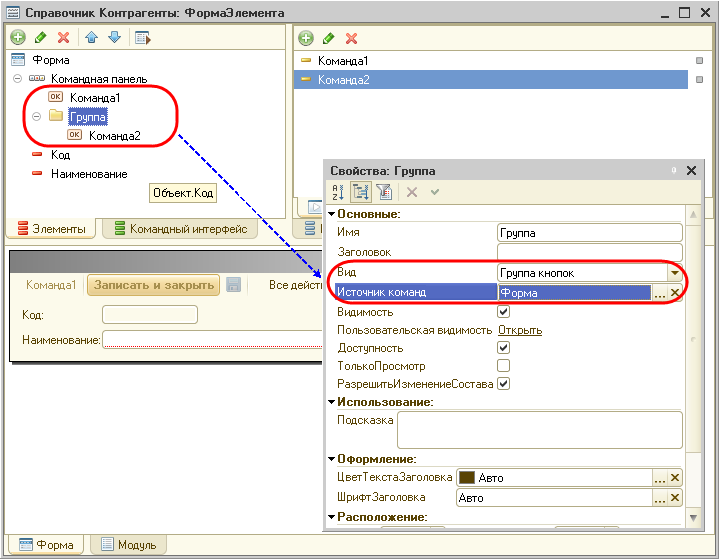
Task: Switch to the Командный интерфейс tab
Action: pos(180,229)
